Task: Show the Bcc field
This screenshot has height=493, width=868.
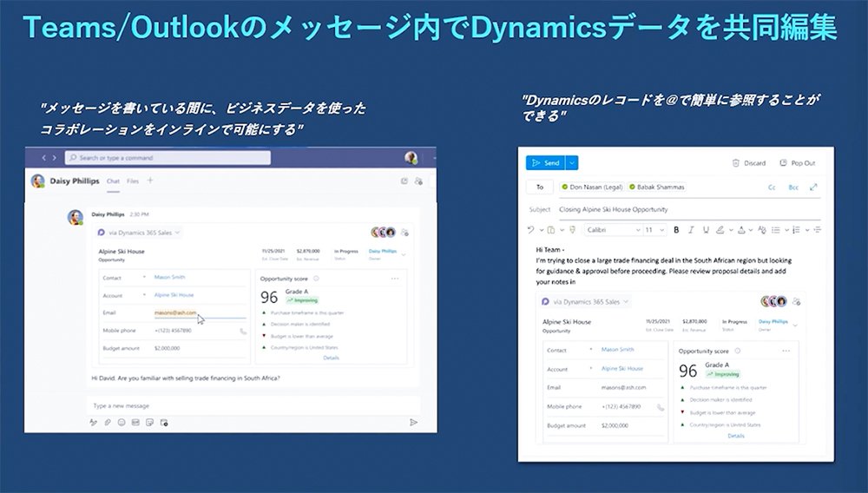Action: 793,187
